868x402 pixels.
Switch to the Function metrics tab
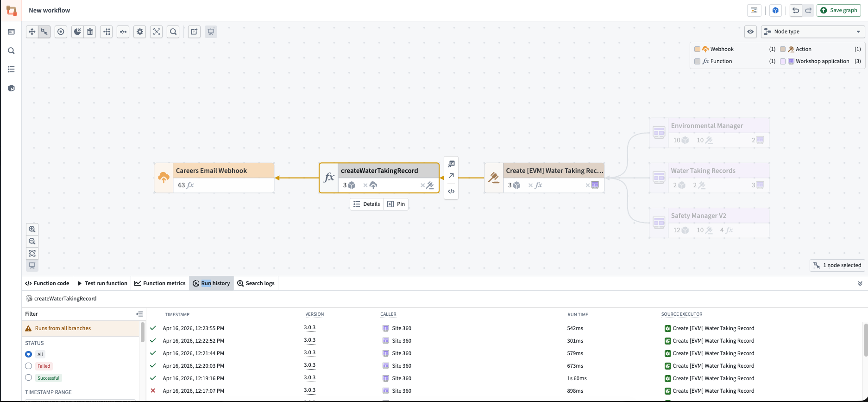pos(160,283)
